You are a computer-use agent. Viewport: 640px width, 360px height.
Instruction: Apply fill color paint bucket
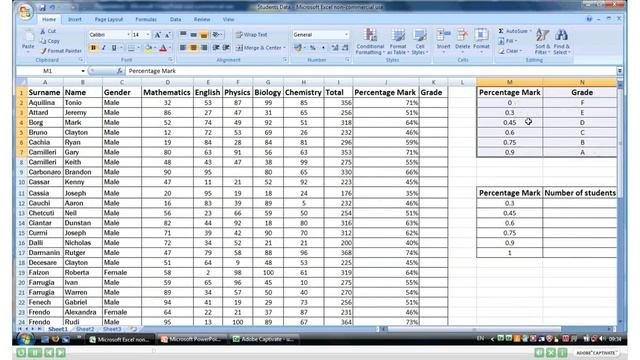click(x=148, y=48)
